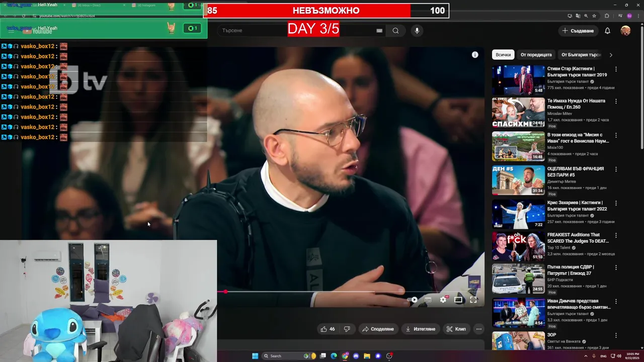The image size is (644, 362).
Task: Enter fullscreen on the video player
Action: click(x=473, y=300)
